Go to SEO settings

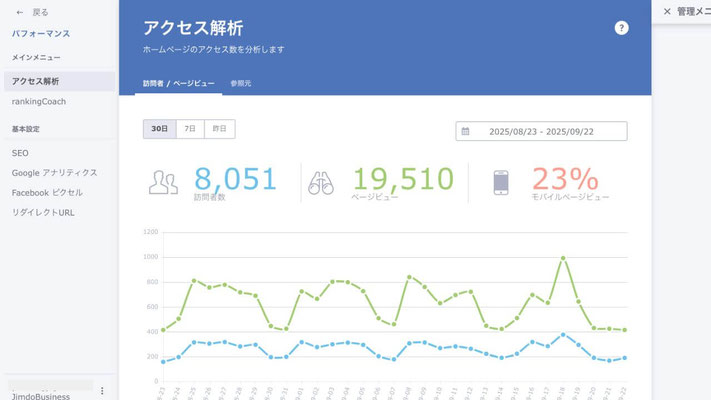point(20,153)
